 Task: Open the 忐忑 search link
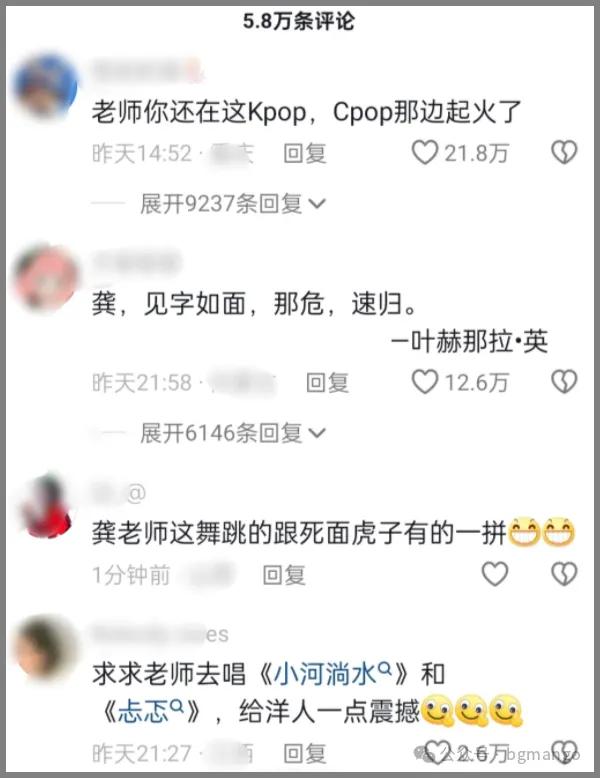[150, 712]
